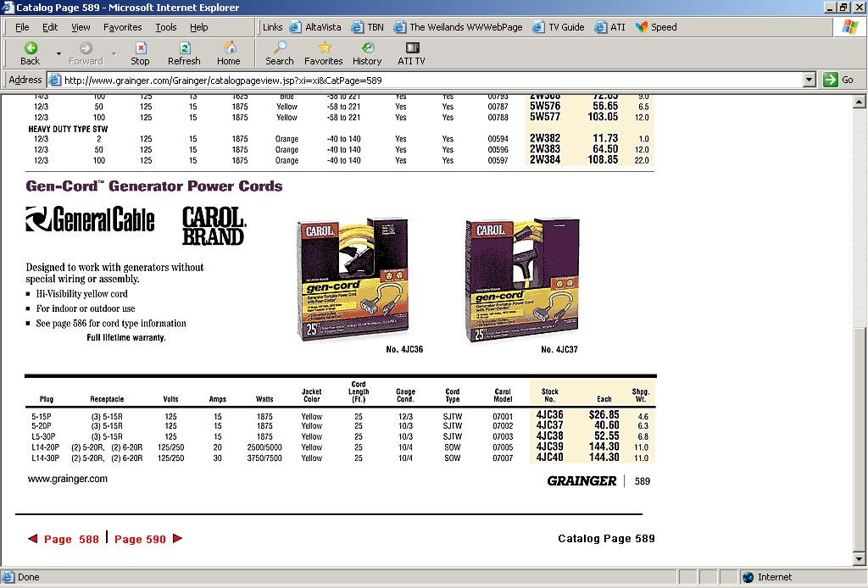Reload the page with Refresh icon
Viewport: 868px width, 588px height.
click(x=185, y=48)
